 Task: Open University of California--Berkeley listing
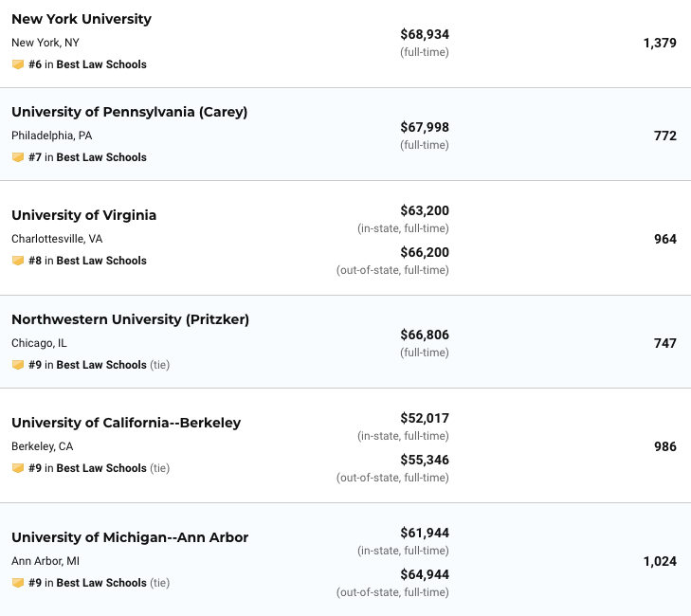click(x=126, y=423)
